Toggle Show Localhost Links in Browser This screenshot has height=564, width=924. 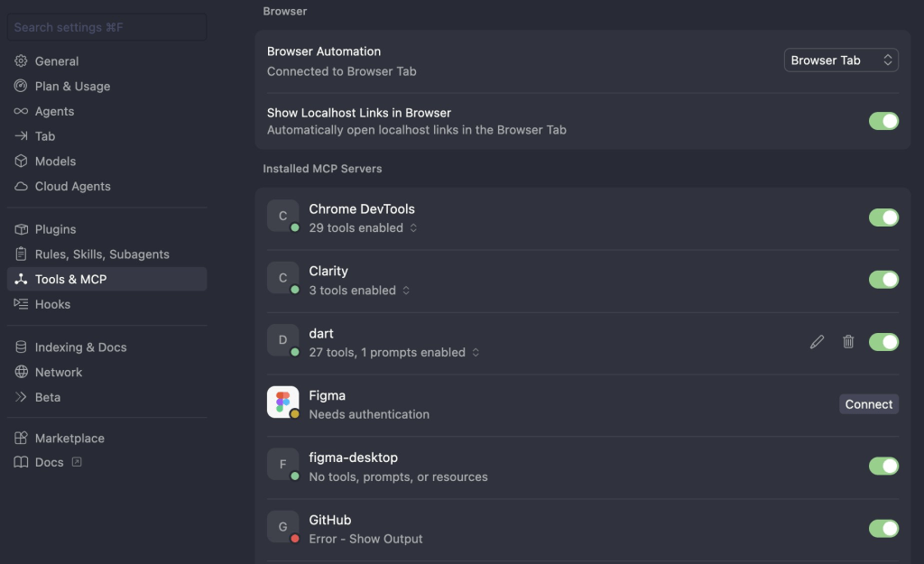883,121
